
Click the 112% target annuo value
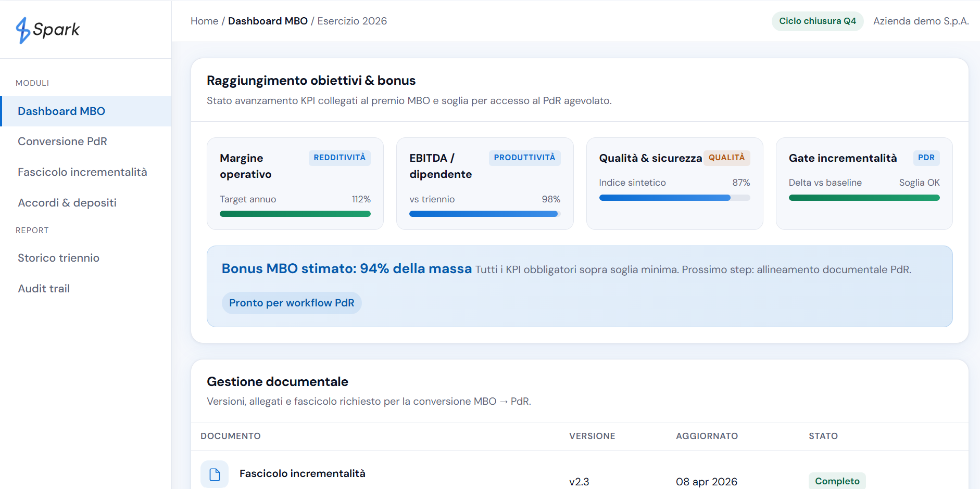point(361,199)
